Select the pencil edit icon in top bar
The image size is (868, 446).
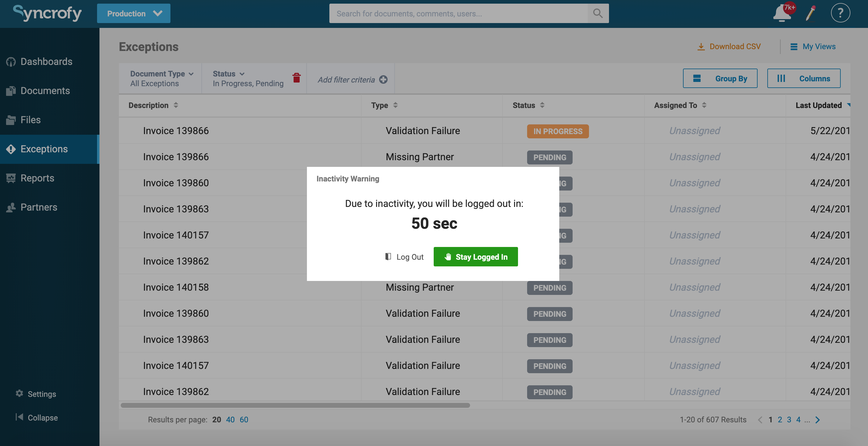[811, 13]
